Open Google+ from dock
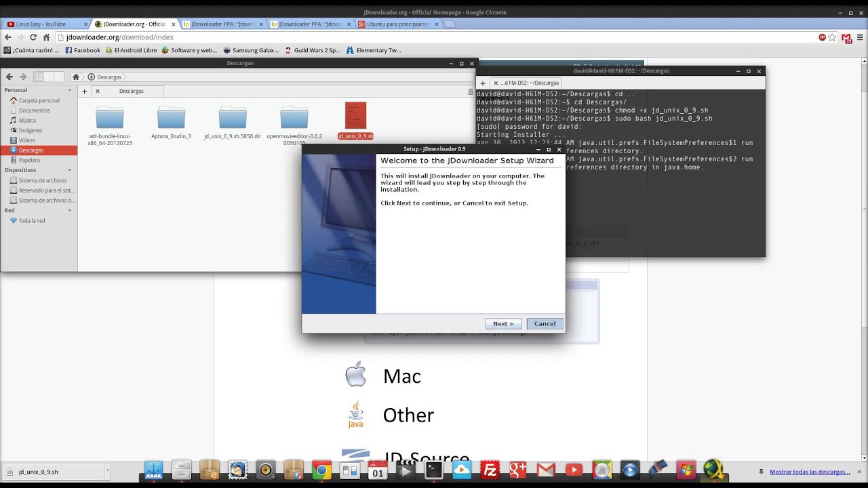Image resolution: width=868 pixels, height=488 pixels. (x=518, y=470)
